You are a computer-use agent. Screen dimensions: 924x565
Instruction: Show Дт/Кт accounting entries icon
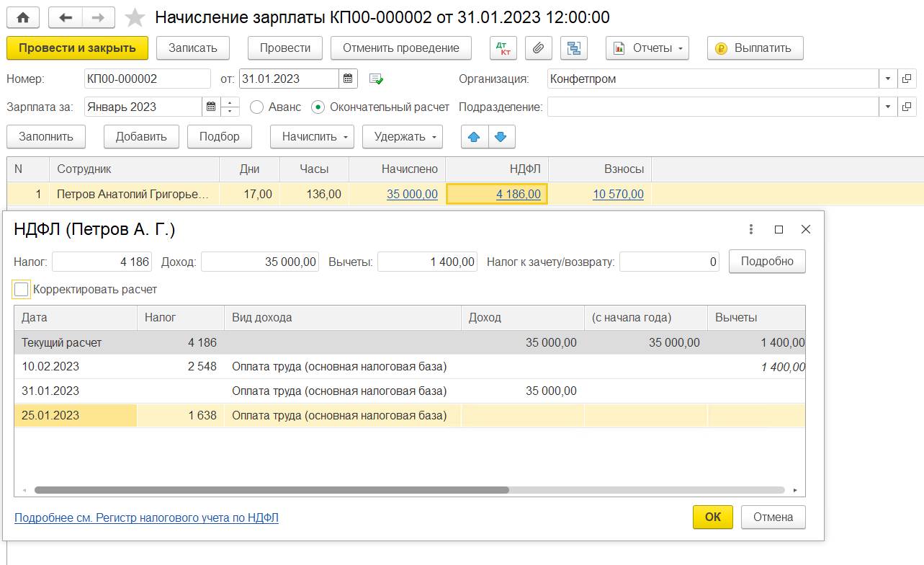click(x=503, y=48)
